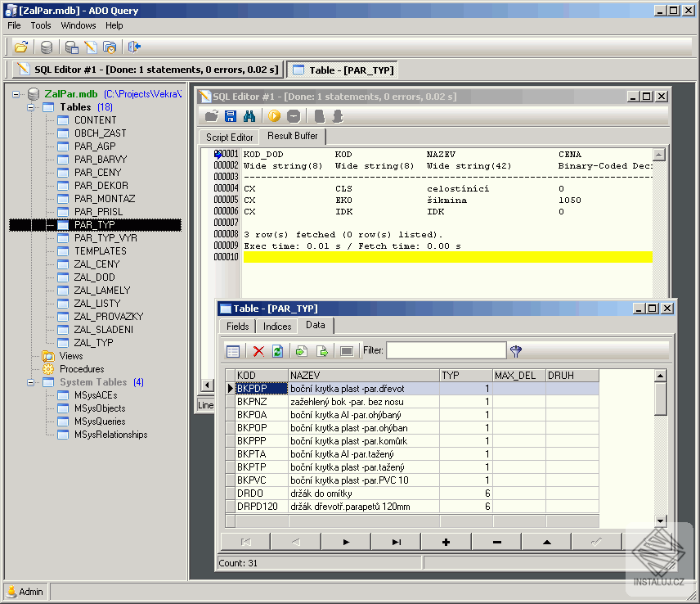Apply the filter using the funnel icon
The image size is (700, 604).
(x=515, y=350)
